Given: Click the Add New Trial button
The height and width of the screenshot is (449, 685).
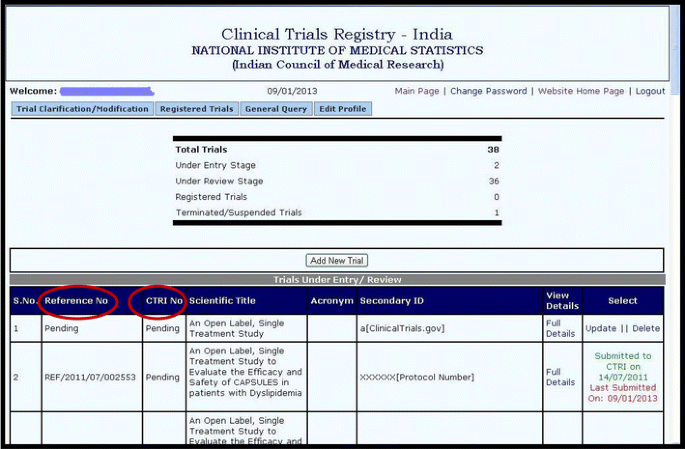Looking at the screenshot, I should coord(336,261).
